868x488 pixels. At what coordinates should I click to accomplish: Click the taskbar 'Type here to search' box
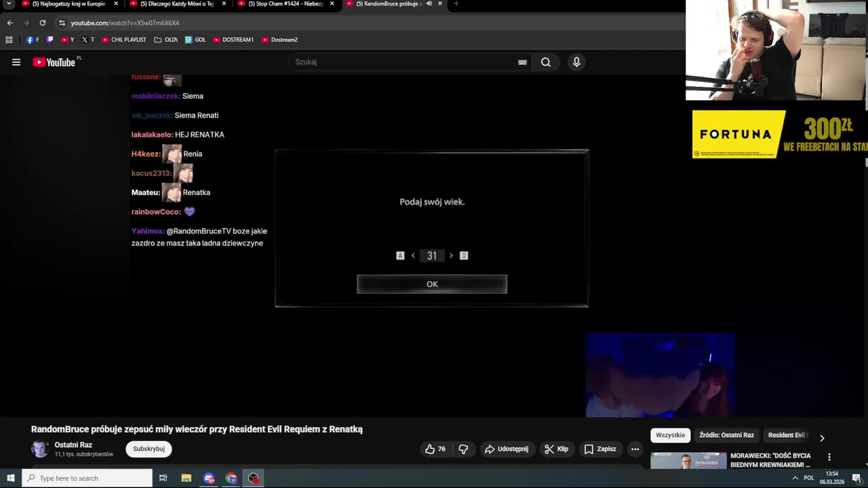pyautogui.click(x=87, y=478)
